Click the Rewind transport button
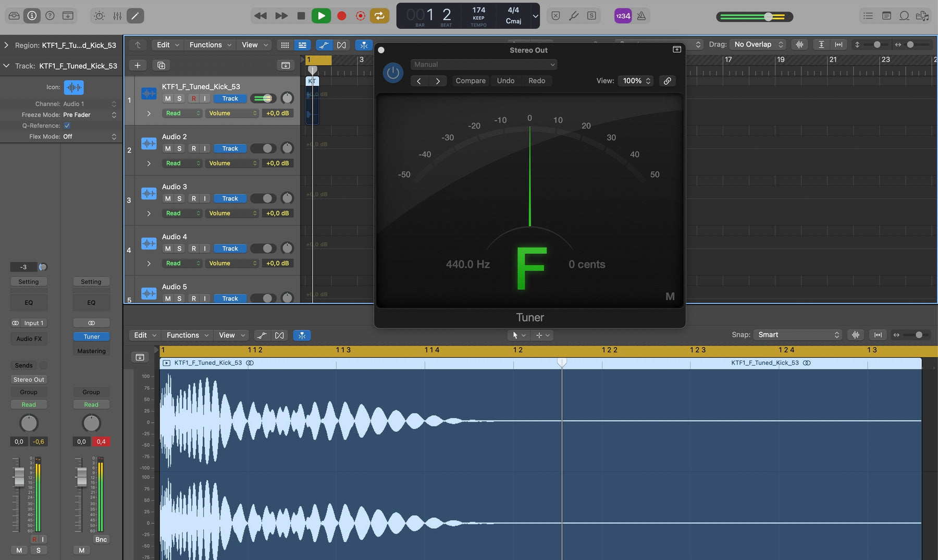938x560 pixels. 260,16
